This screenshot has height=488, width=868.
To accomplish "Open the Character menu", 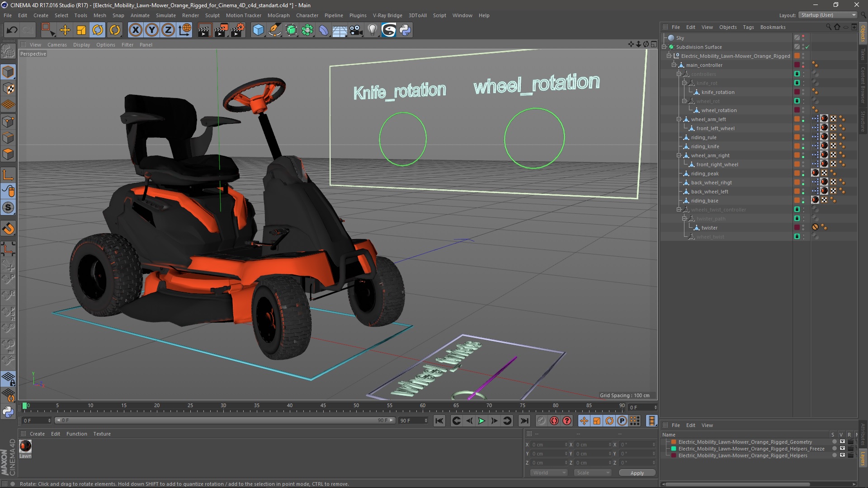I will 307,15.
